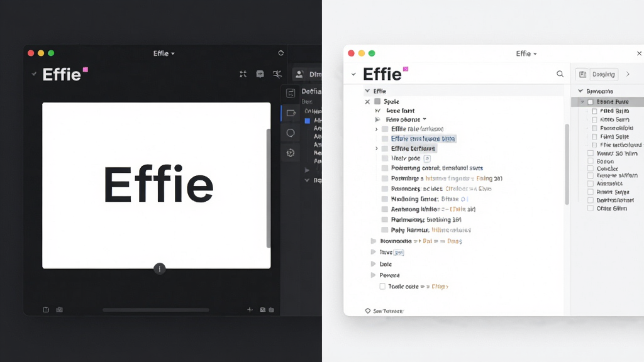
Task: Click the plus icon in dark window bottom bar
Action: [250, 309]
